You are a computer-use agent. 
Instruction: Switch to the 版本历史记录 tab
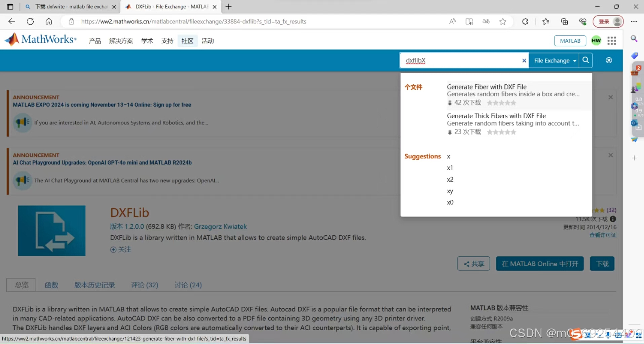(94, 285)
